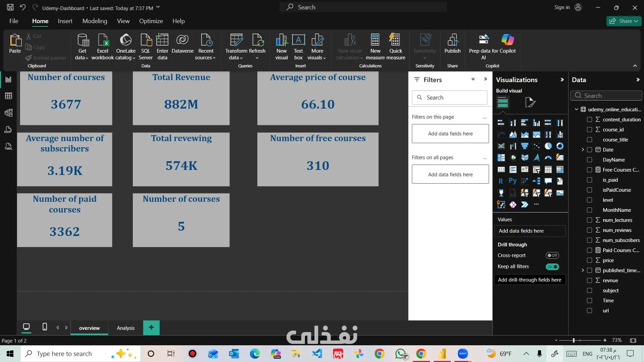Viewport: 644px width, 362px height.
Task: Select the overview page tab
Action: [89, 328]
